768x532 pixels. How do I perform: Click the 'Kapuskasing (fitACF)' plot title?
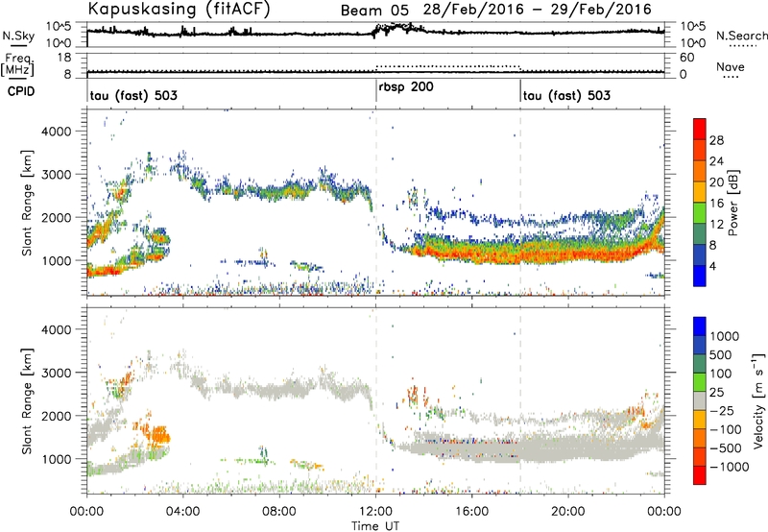pos(179,9)
